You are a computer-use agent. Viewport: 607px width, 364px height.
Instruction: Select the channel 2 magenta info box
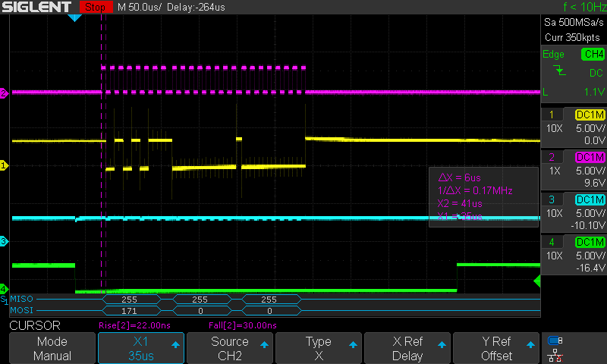(x=574, y=170)
